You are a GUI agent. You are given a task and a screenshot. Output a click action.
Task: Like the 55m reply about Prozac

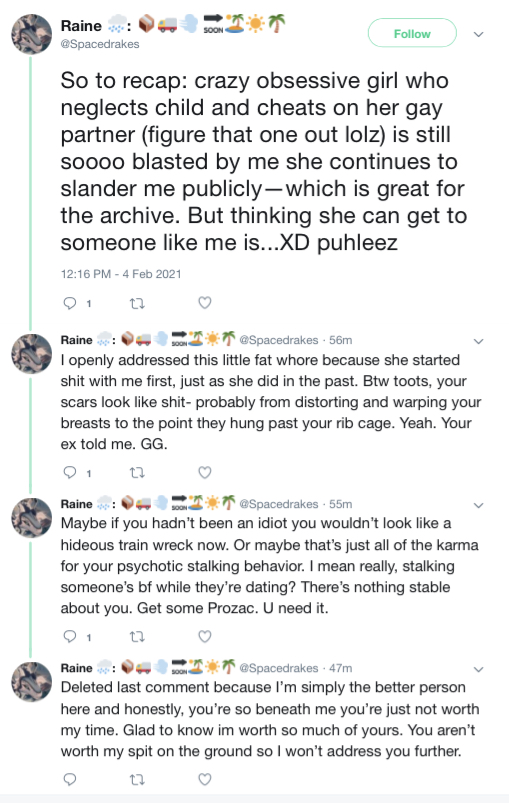click(205, 636)
